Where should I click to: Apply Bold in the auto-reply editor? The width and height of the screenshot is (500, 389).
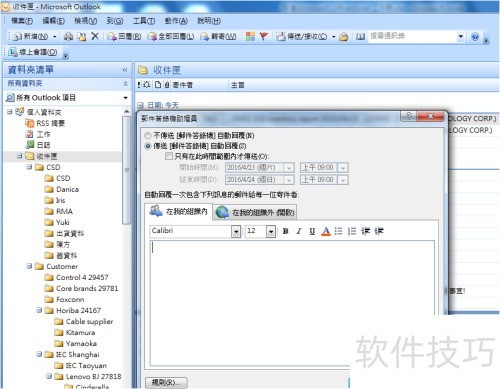pyautogui.click(x=286, y=231)
